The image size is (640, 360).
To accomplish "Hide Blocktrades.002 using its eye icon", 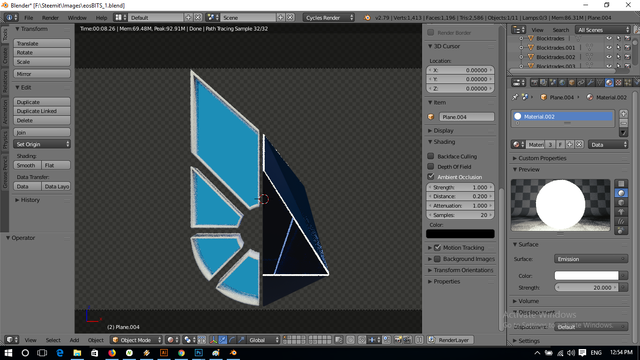I will pos(609,57).
